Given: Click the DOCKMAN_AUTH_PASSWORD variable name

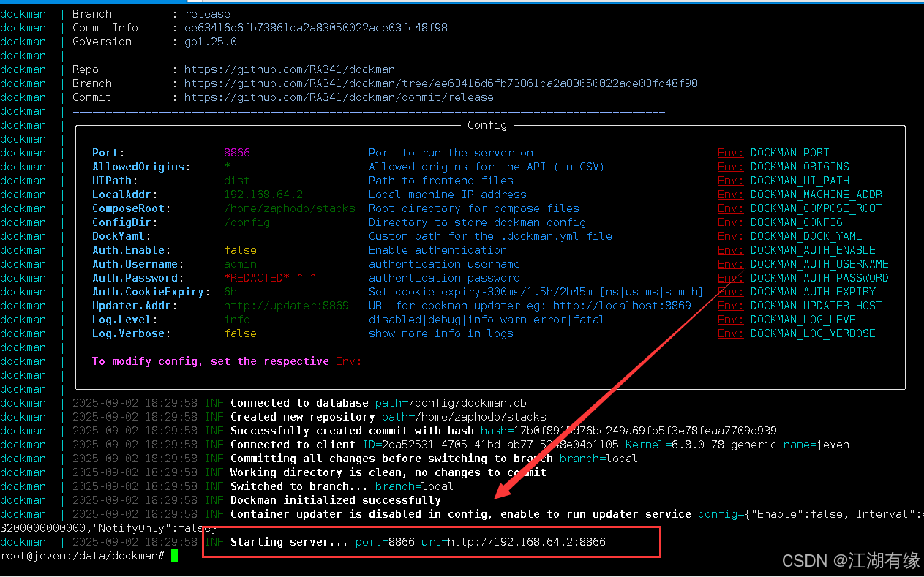Looking at the screenshot, I should coord(819,278).
